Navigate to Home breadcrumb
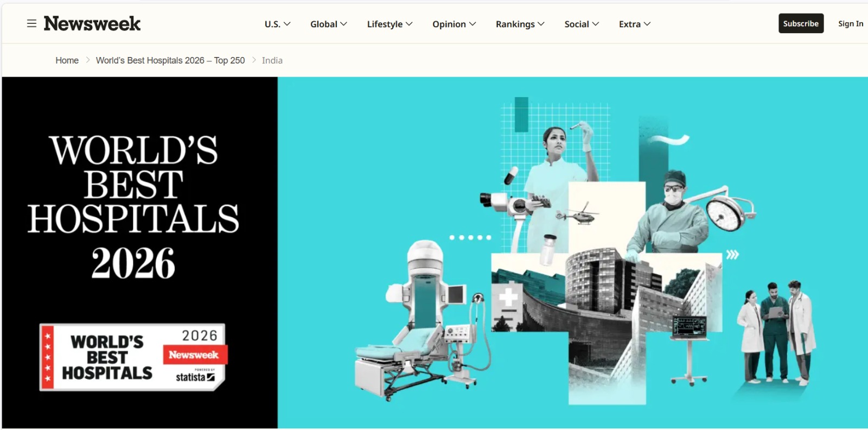Screen dimensions: 868x430 67,60
